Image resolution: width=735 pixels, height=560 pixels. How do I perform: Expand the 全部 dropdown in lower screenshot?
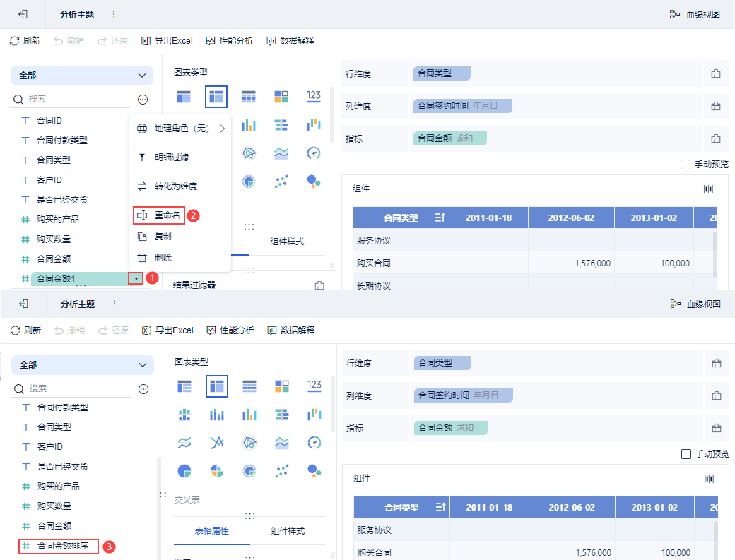[83, 365]
